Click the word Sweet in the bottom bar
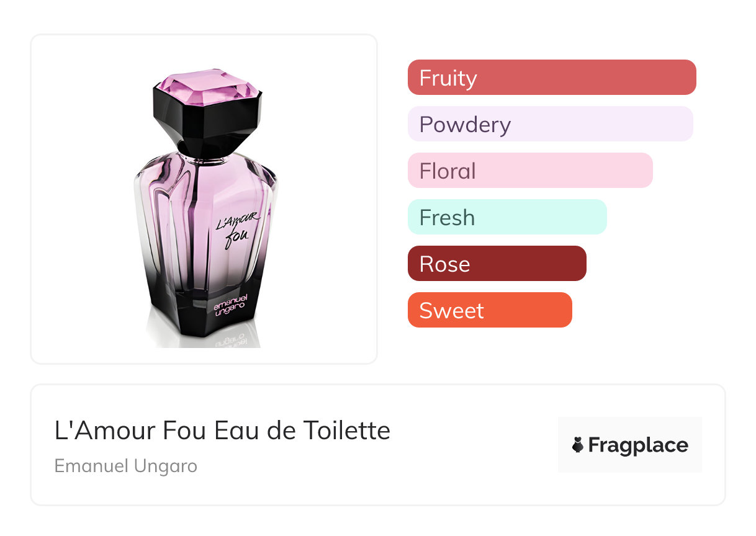Image resolution: width=756 pixels, height=536 pixels. 451,311
